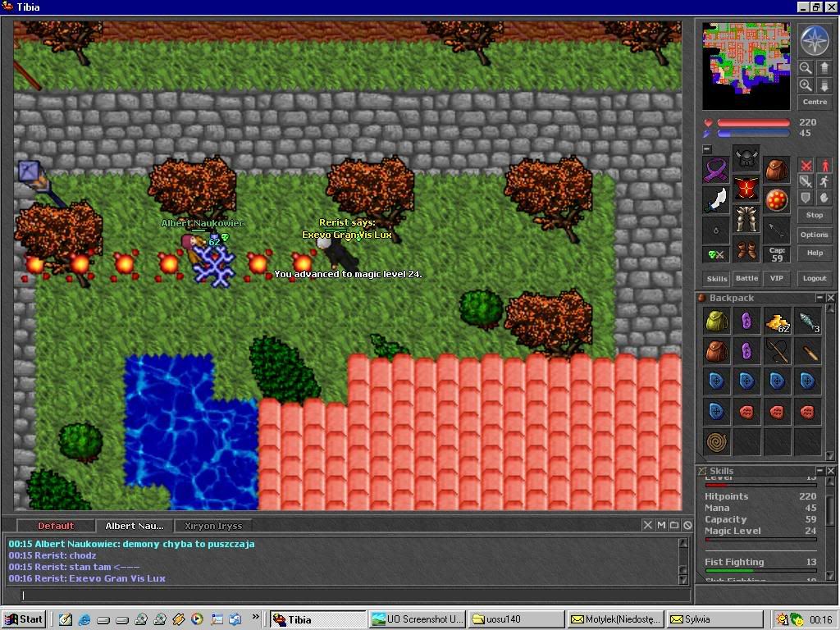Toggle the Skills window button
The width and height of the screenshot is (840, 630).
[x=717, y=279]
